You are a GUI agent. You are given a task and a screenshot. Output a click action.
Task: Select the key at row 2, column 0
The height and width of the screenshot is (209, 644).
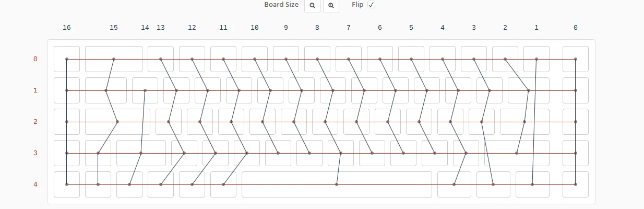click(x=576, y=122)
